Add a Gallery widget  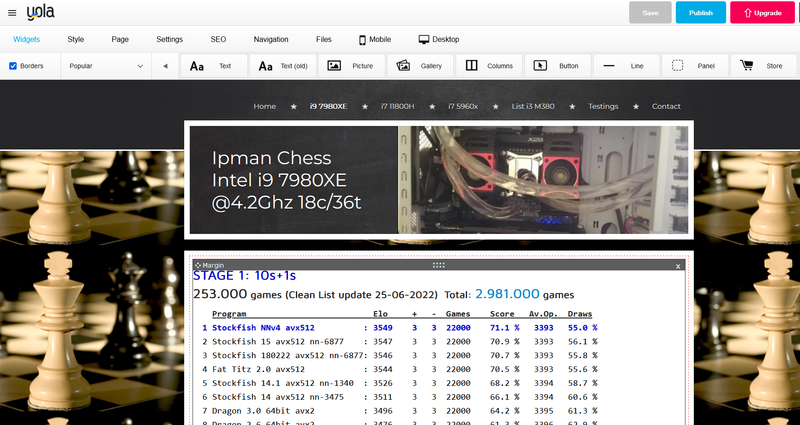pos(420,66)
